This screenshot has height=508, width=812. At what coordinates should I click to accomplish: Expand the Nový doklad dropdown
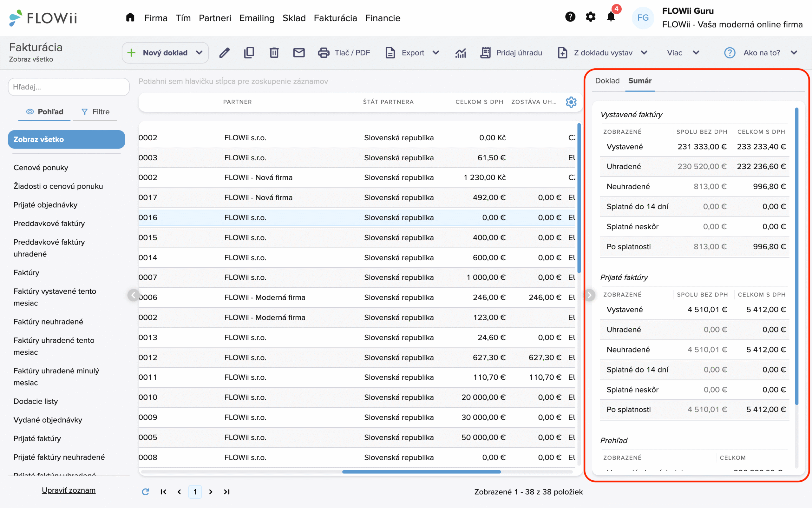click(x=199, y=53)
